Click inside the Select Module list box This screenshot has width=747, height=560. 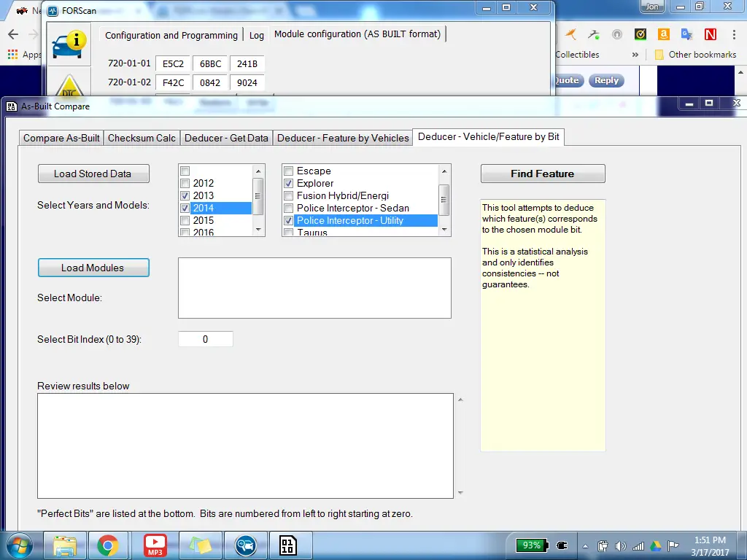(x=314, y=288)
